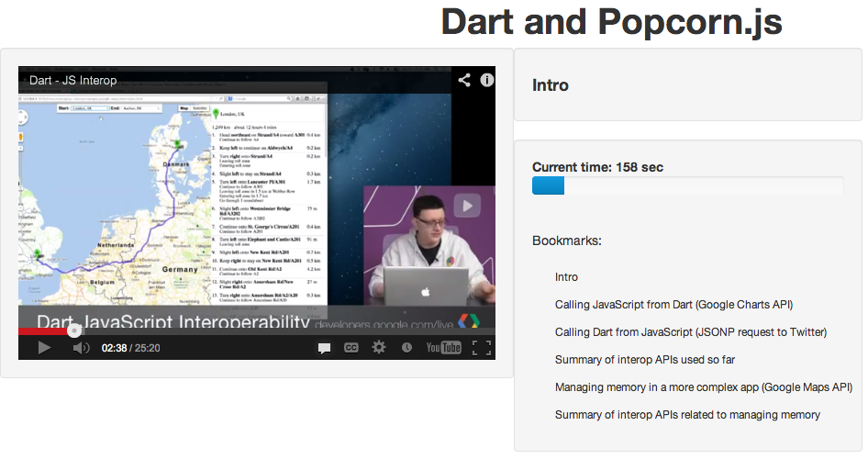Go to Managing memory Google Maps bookmark
The width and height of the screenshot is (868, 459).
click(704, 387)
